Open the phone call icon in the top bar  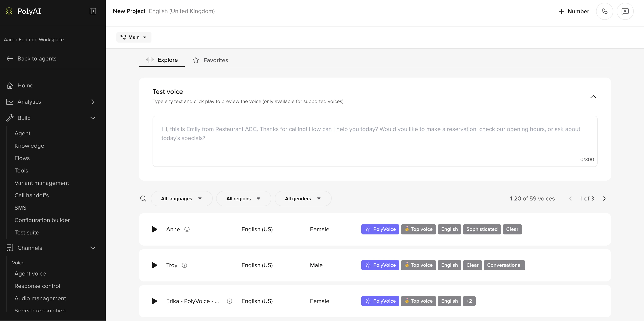click(605, 11)
